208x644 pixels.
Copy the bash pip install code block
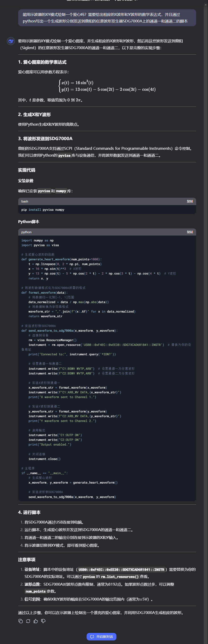[x=190, y=201]
